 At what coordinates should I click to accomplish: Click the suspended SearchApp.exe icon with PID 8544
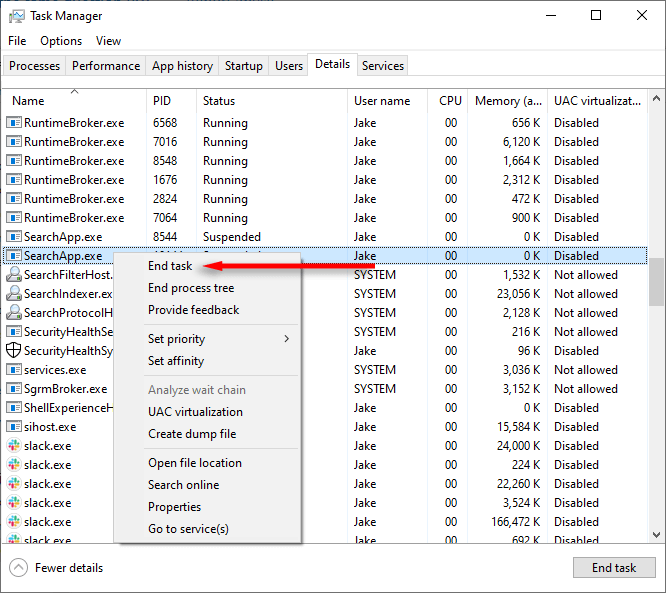point(14,237)
